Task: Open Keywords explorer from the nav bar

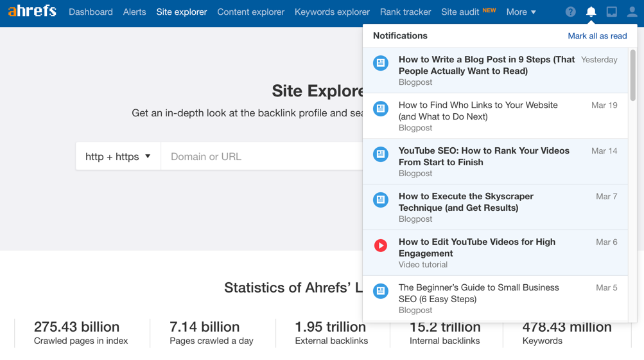Action: click(332, 12)
